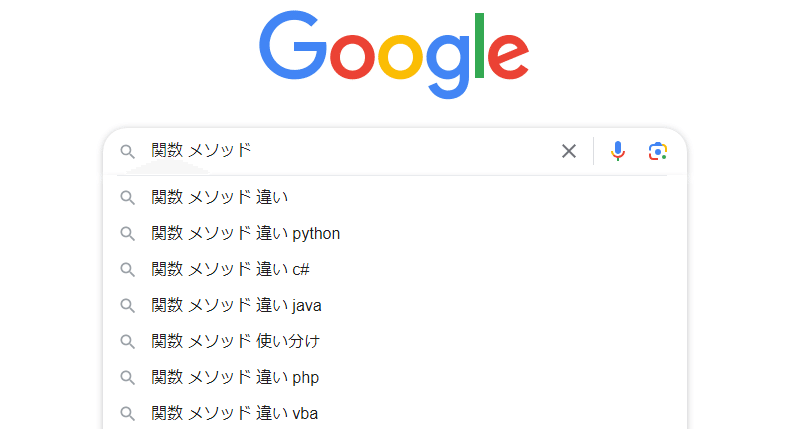Image resolution: width=792 pixels, height=429 pixels.
Task: Open Google Lens image search icon
Action: [658, 151]
